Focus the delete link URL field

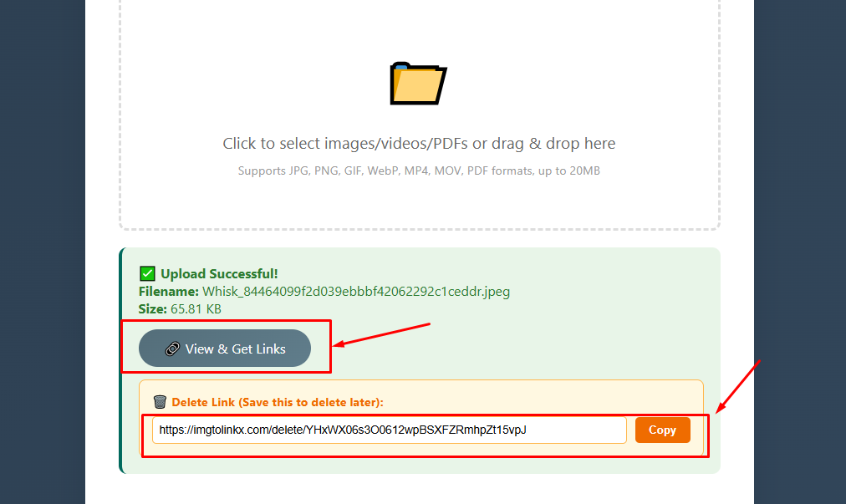389,430
